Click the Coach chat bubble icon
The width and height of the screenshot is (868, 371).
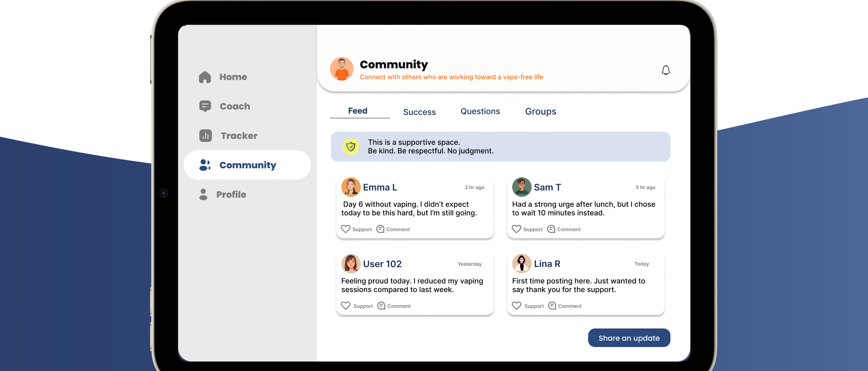205,106
